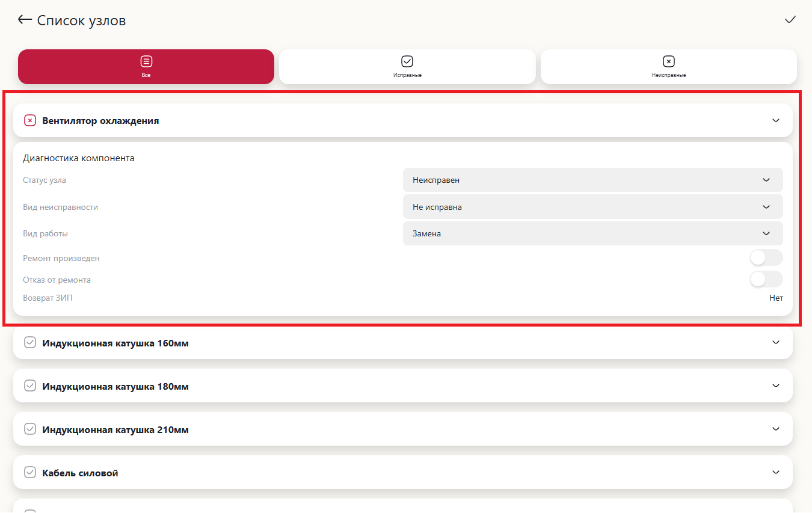Click the back arrow beside Список узлов
Screen dimensions: 812x513
pos(25,20)
